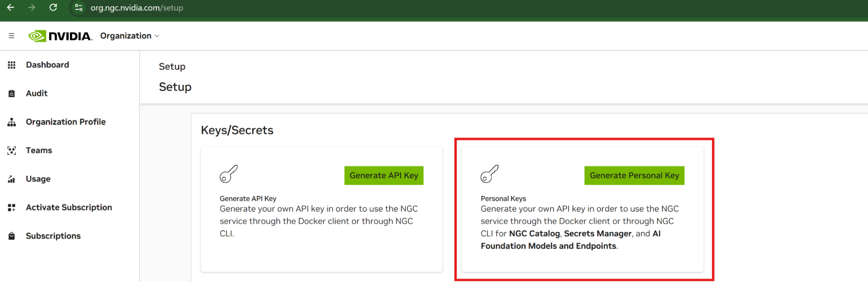Screen dimensions: 868x282
Task: Click the Dashboard grid icon
Action: pos(12,65)
